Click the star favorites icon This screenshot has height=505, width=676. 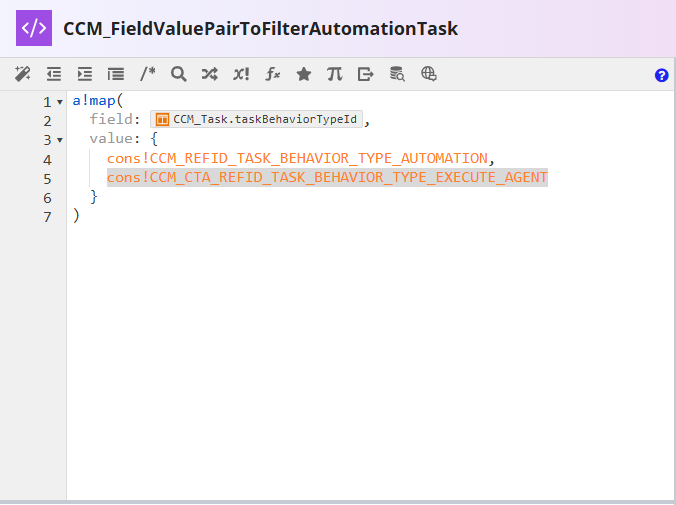click(304, 74)
